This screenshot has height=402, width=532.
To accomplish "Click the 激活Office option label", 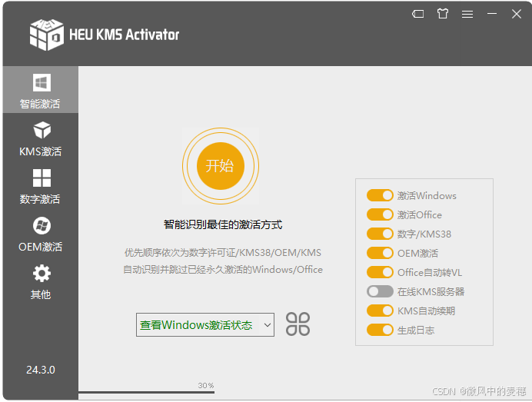I will (420, 215).
